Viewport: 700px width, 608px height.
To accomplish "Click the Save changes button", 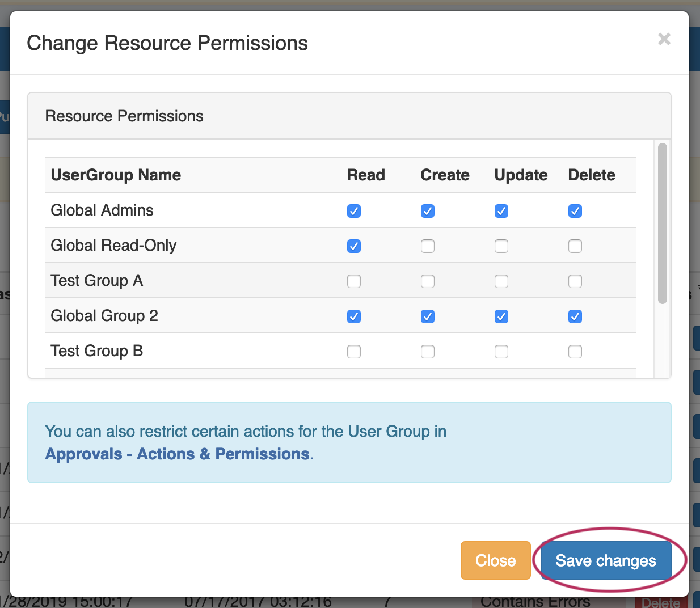I will tap(605, 560).
